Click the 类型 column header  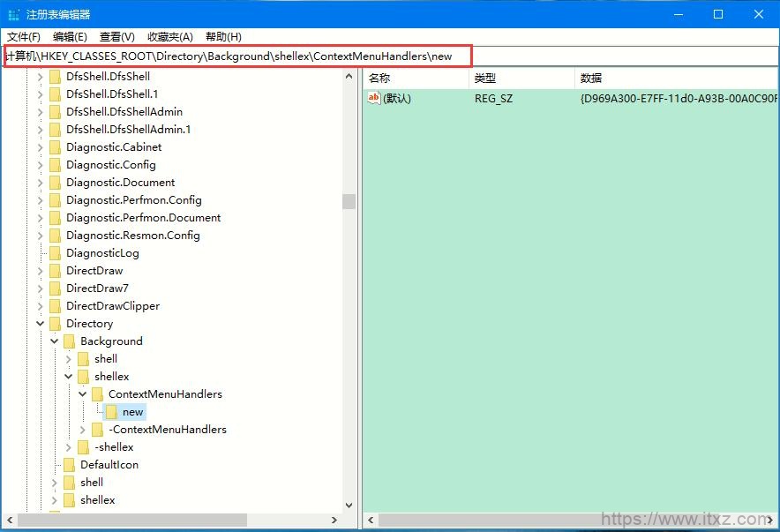(x=521, y=78)
